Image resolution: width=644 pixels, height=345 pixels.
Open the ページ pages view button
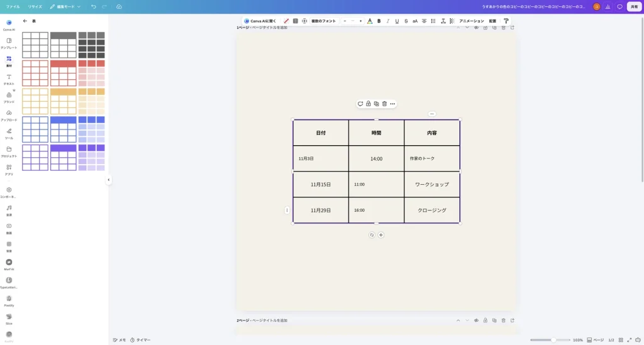coord(595,340)
